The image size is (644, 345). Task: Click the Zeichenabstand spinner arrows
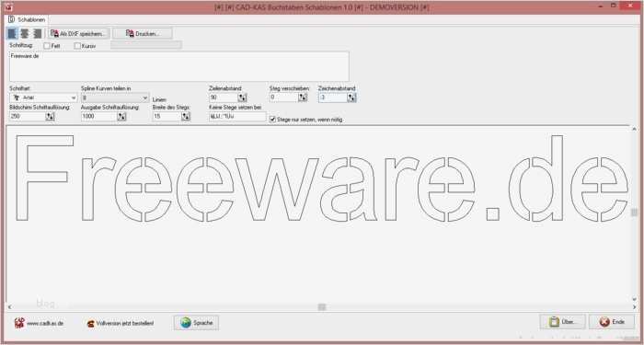(351, 98)
